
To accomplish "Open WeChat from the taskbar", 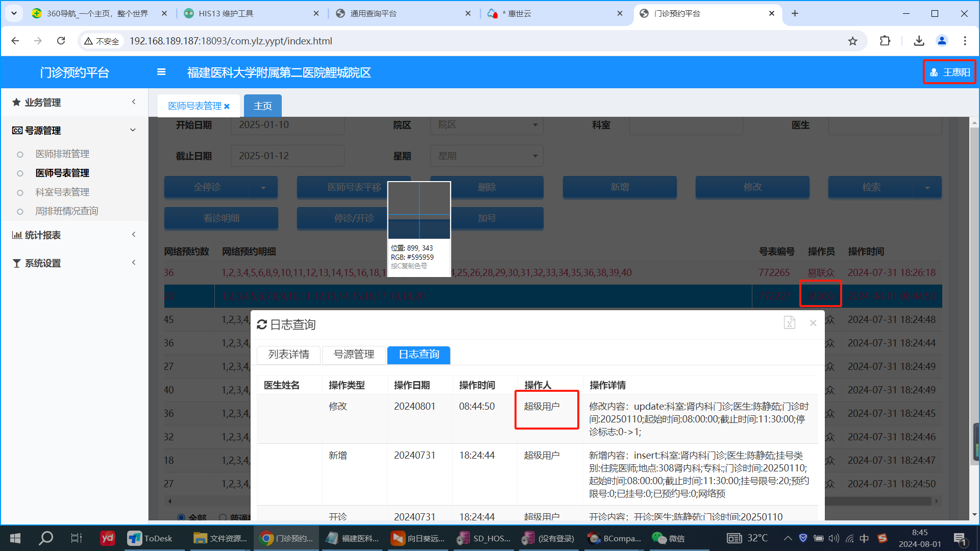I will pos(668,538).
